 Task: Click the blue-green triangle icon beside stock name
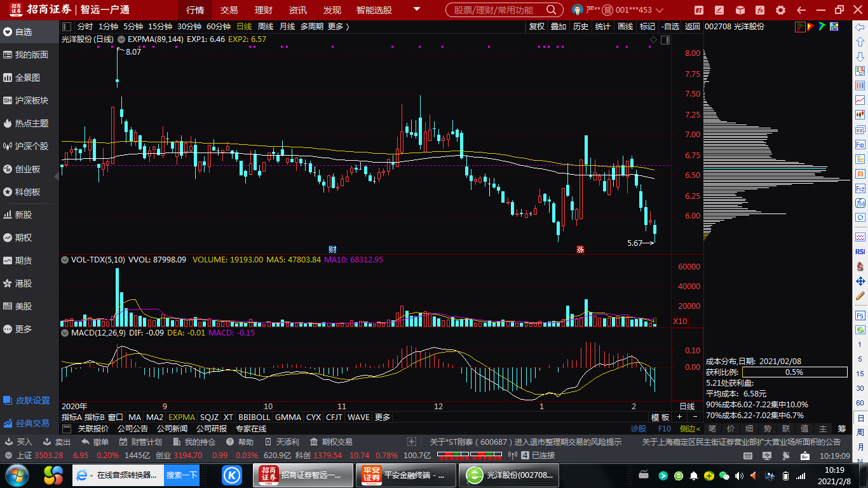tap(822, 27)
